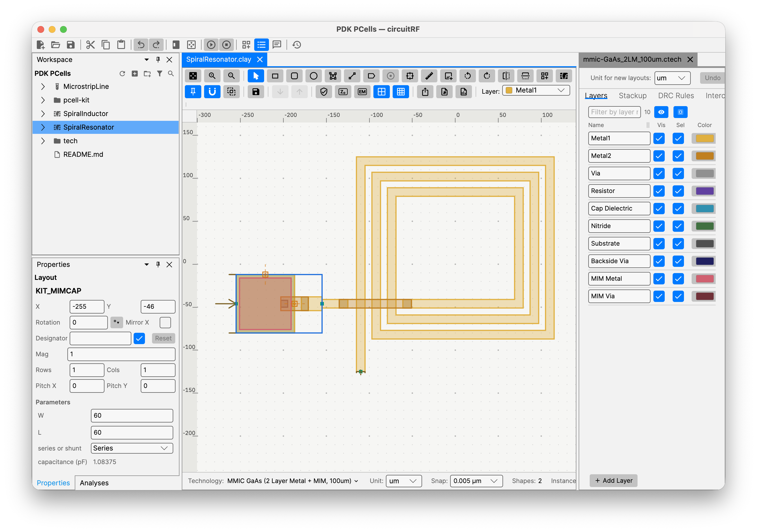757x532 pixels.
Task: Click the Cap Dielectric color swatch
Action: [704, 208]
